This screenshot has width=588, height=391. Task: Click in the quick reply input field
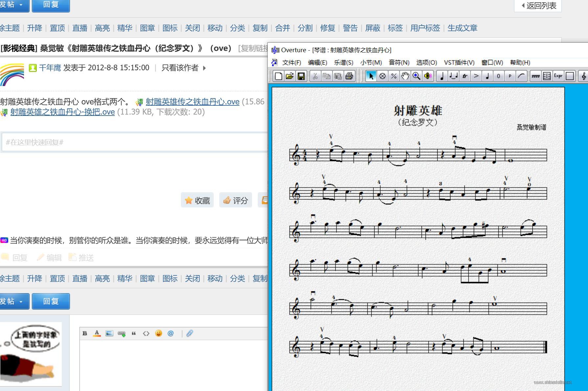tap(135, 142)
